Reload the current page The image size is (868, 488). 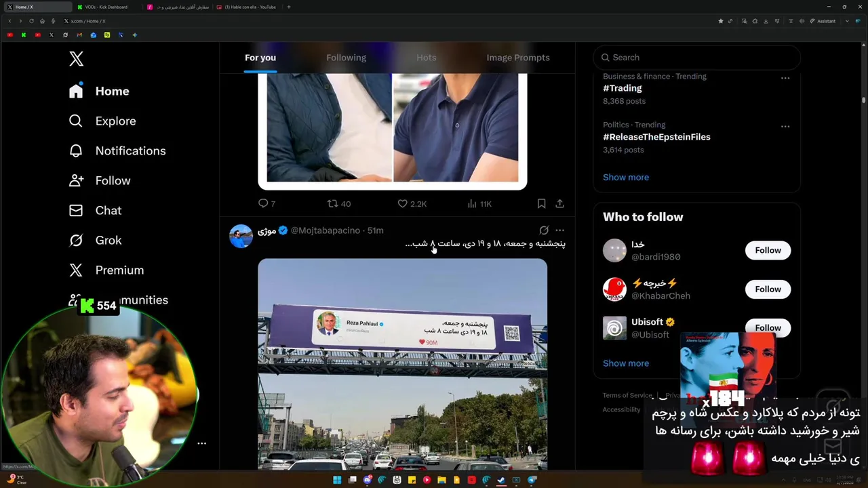coord(31,21)
